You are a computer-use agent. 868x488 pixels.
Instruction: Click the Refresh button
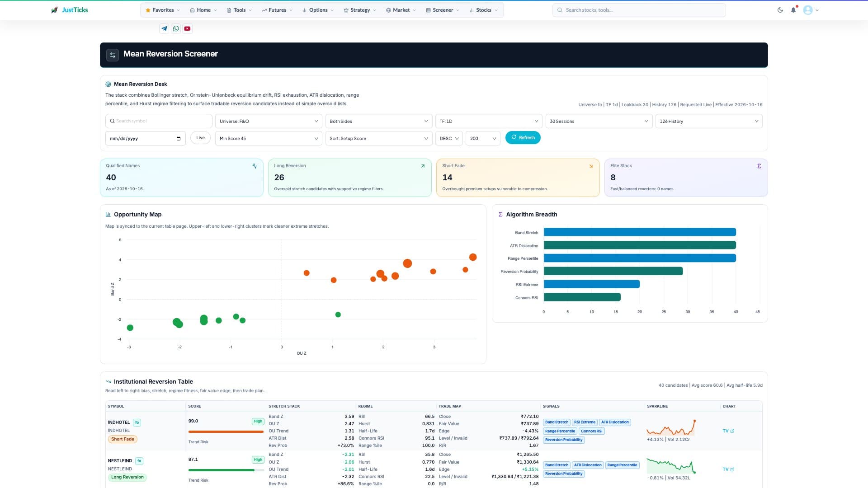pyautogui.click(x=523, y=138)
